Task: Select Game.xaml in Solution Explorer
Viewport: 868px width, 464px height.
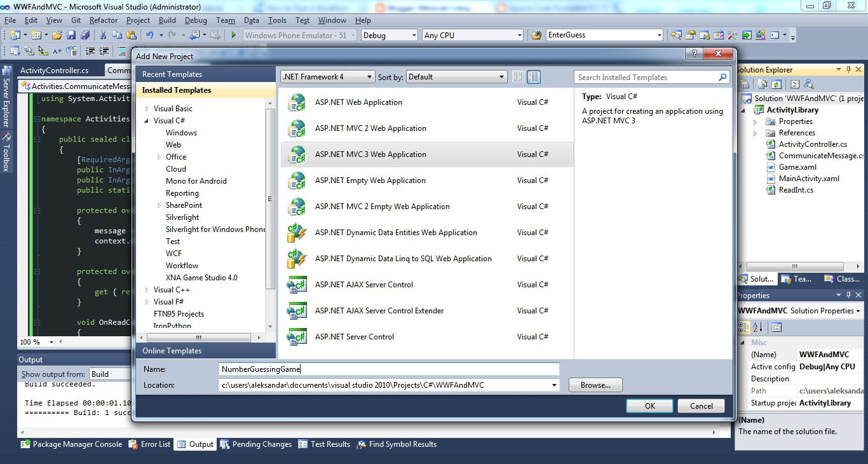Action: pos(797,167)
